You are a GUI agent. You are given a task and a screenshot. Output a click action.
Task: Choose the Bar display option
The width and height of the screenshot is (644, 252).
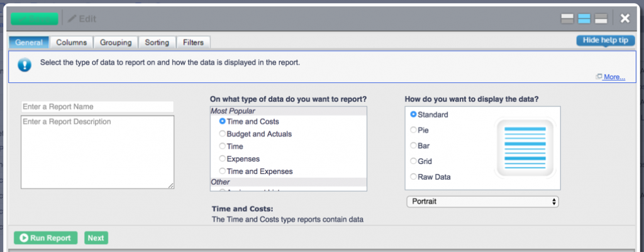point(414,146)
